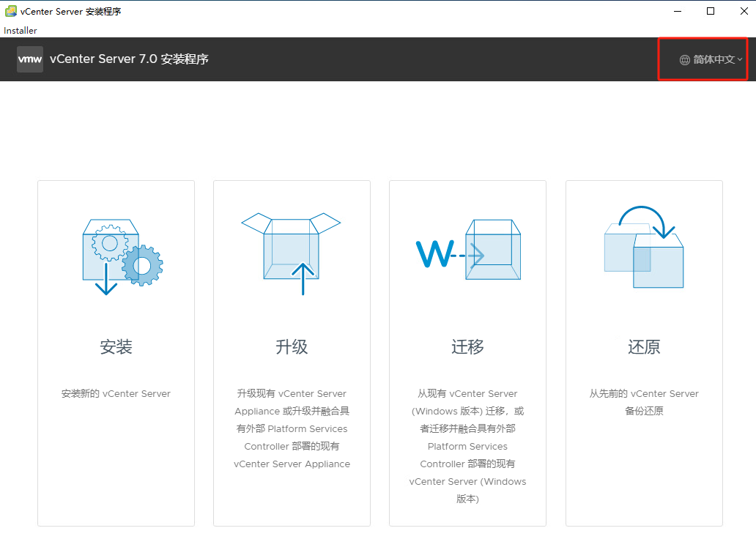Image resolution: width=756 pixels, height=539 pixels.
Task: Select the 升级 card title
Action: [292, 346]
